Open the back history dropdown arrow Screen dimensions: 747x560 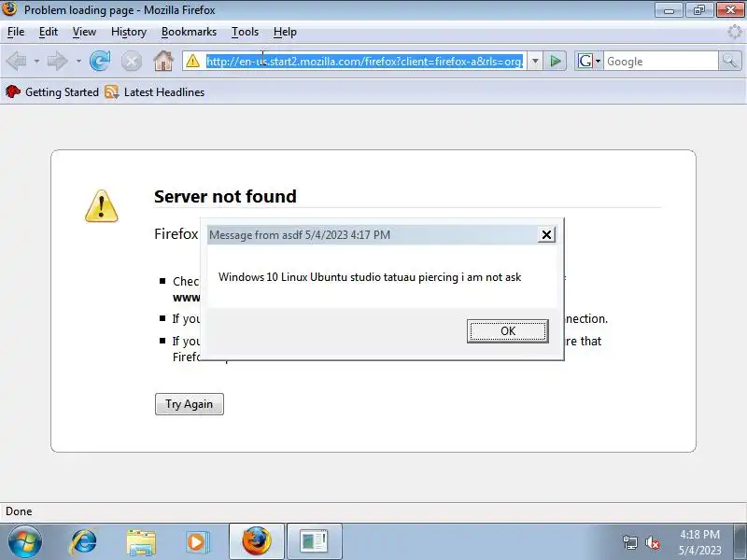click(x=36, y=62)
